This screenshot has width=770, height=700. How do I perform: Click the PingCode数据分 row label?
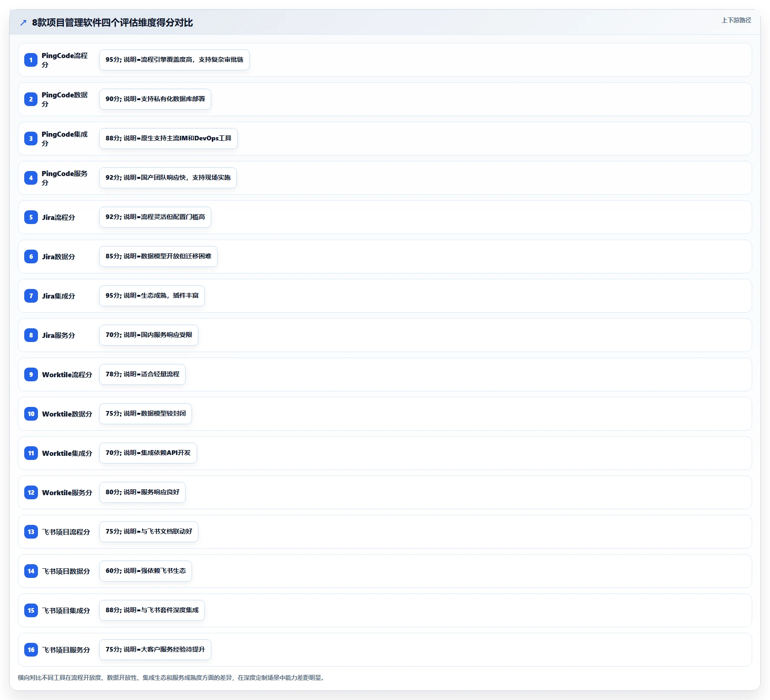[x=64, y=99]
